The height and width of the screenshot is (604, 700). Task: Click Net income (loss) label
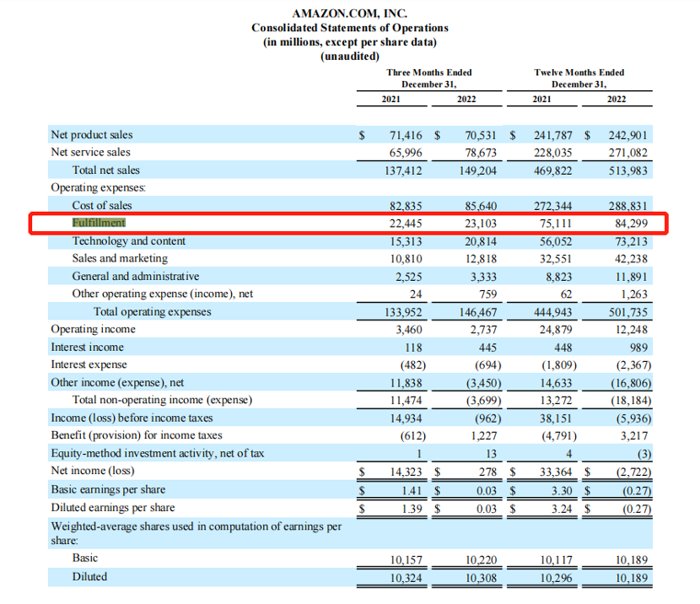pos(93,471)
